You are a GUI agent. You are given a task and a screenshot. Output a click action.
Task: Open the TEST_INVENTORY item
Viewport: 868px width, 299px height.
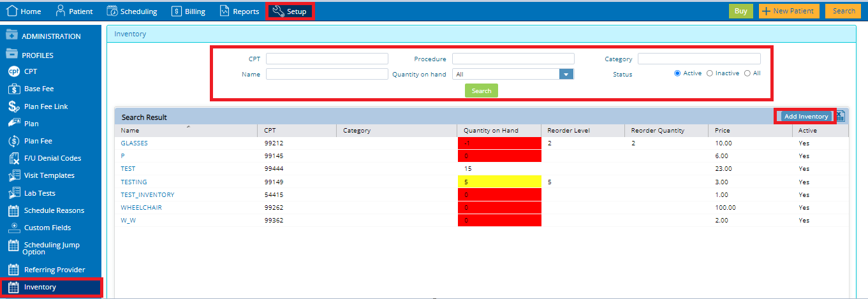tap(147, 194)
